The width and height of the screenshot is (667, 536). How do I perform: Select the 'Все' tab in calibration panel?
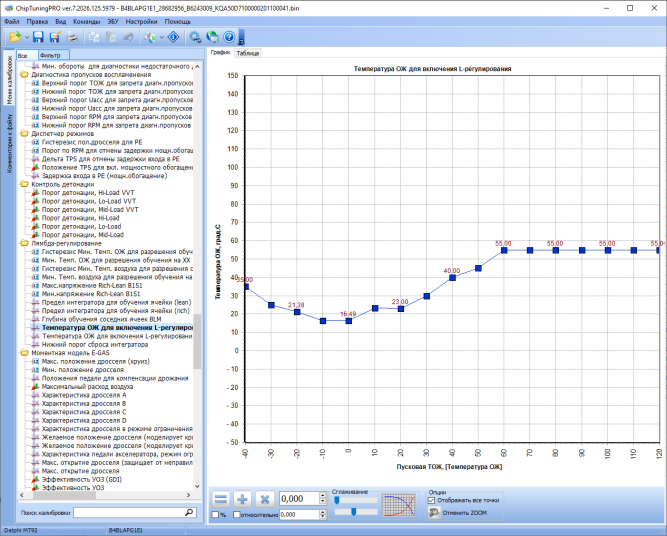click(26, 55)
